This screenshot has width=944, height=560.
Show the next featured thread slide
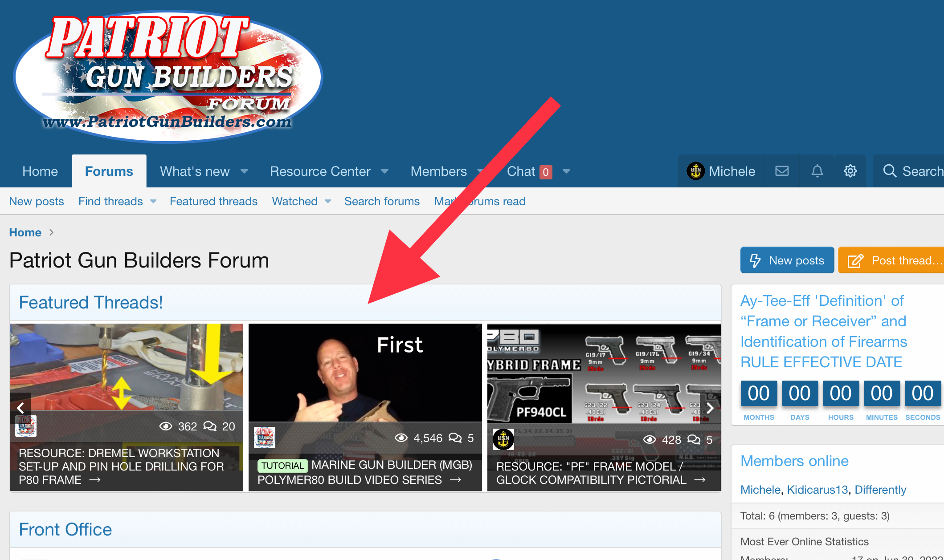coord(710,408)
